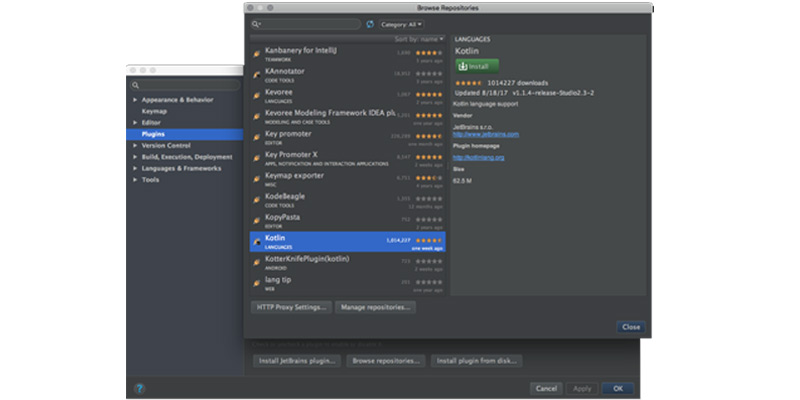The width and height of the screenshot is (800, 400).
Task: Click the plugin icon next to KopyPasta
Action: (x=257, y=221)
